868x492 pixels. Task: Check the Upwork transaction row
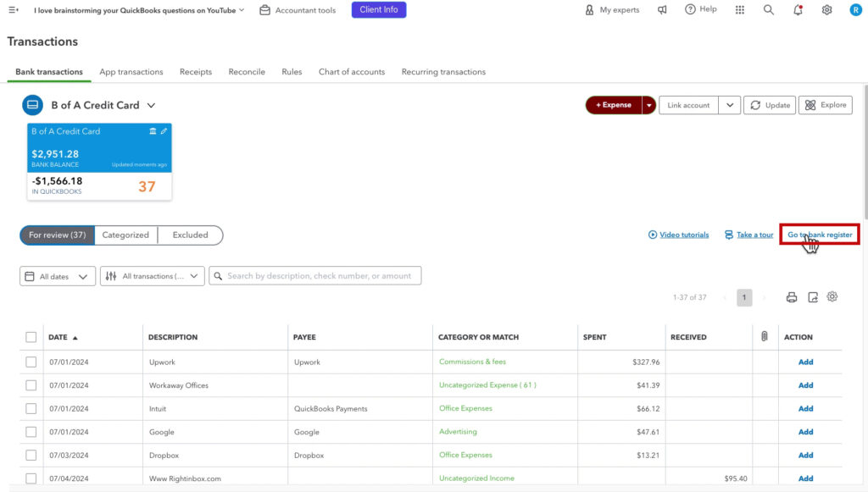click(31, 362)
